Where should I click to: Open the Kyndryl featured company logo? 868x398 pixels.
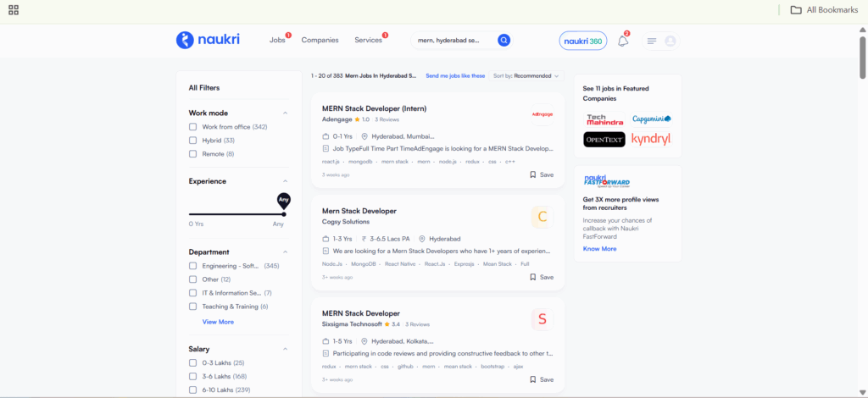650,139
